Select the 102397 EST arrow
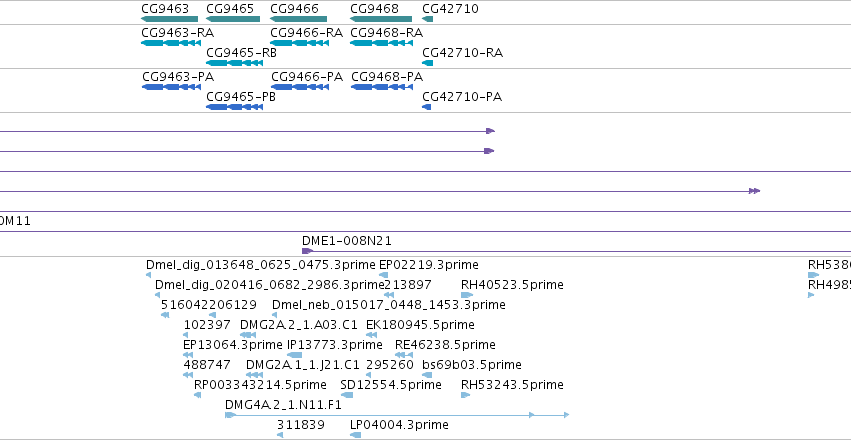This screenshot has width=851, height=440. (x=186, y=335)
